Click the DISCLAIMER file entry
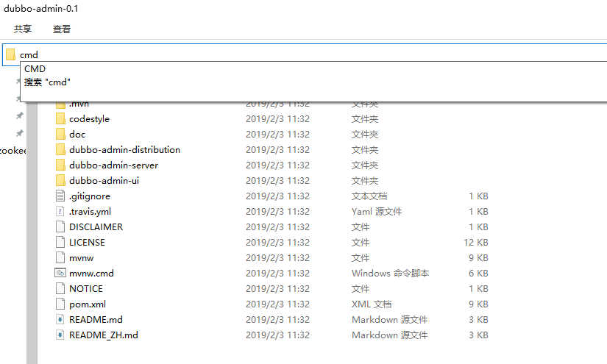607x364 pixels. click(x=96, y=227)
